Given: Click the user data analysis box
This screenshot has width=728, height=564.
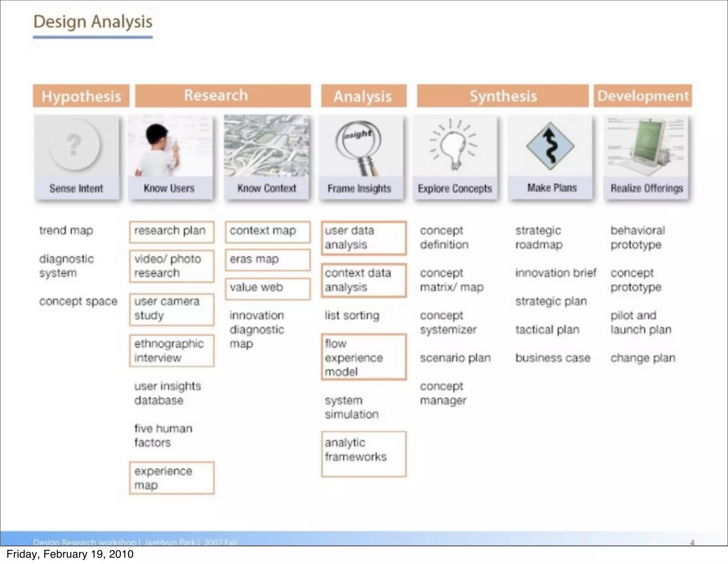Looking at the screenshot, I should click(x=363, y=238).
